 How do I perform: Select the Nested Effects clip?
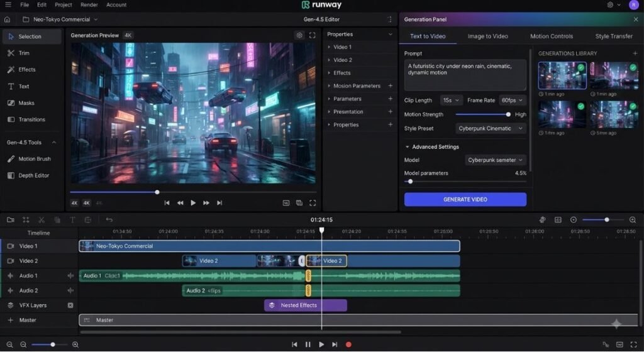pos(306,305)
